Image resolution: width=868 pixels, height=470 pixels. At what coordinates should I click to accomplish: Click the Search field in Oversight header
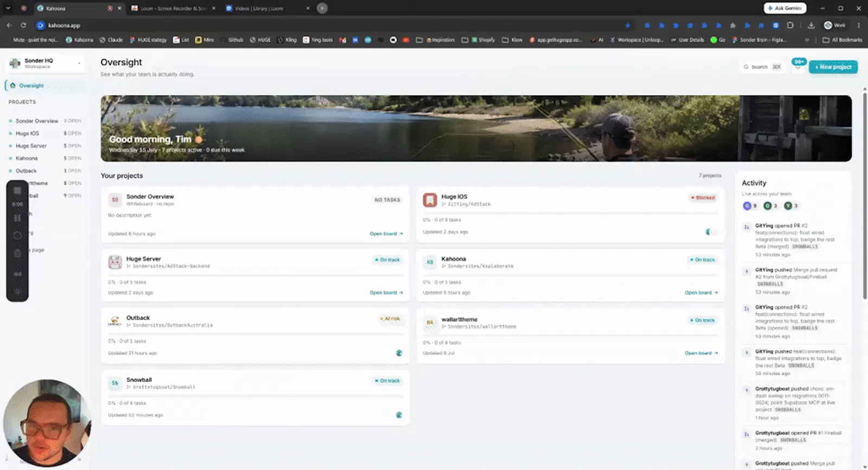coord(762,67)
